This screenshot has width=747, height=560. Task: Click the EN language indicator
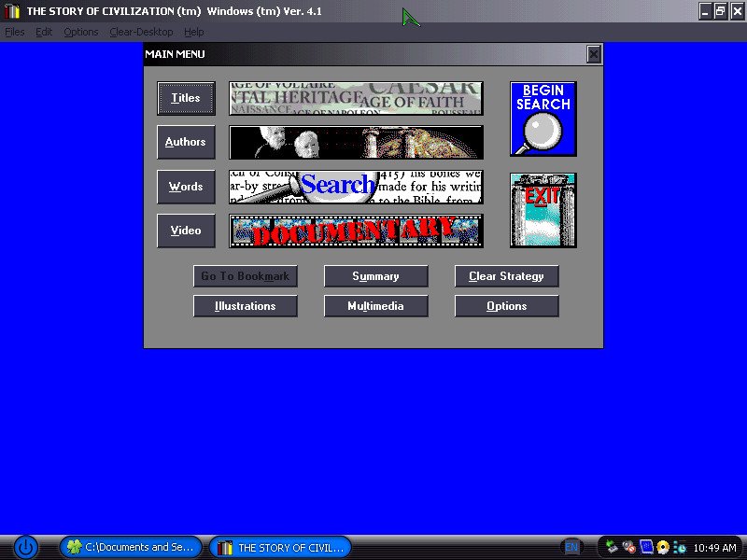coord(571,547)
